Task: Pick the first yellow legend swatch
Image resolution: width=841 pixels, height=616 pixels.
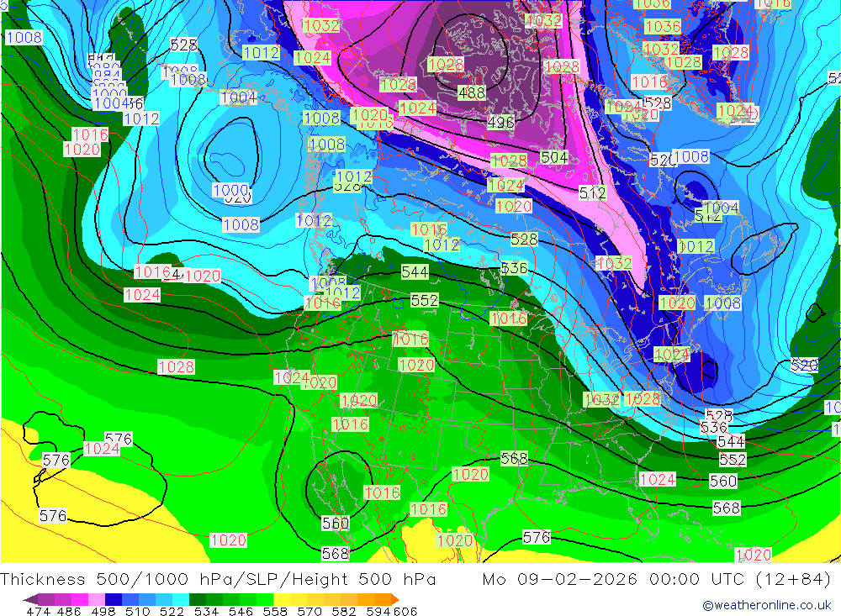Action: click(282, 599)
